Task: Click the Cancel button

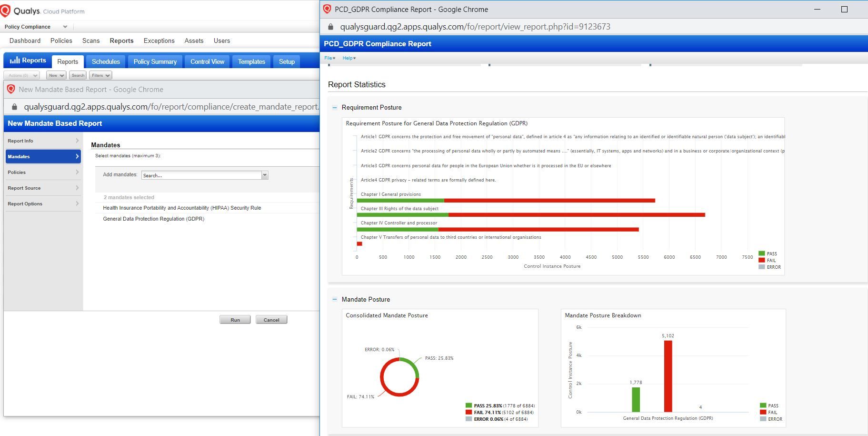Action: click(x=271, y=320)
